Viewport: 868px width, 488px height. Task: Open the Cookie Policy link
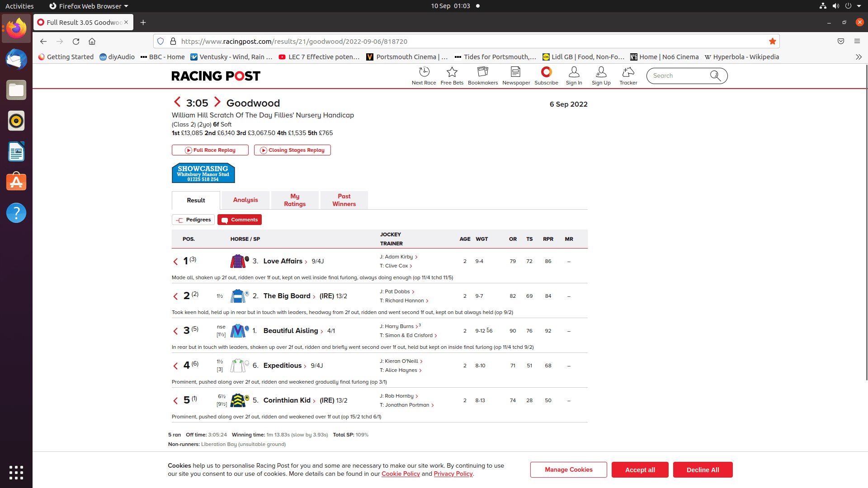401,474
